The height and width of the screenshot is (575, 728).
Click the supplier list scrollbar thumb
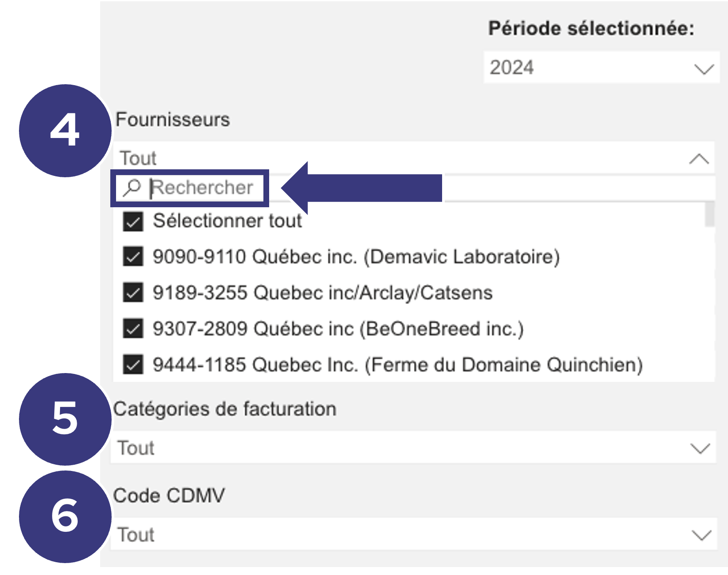(x=709, y=214)
